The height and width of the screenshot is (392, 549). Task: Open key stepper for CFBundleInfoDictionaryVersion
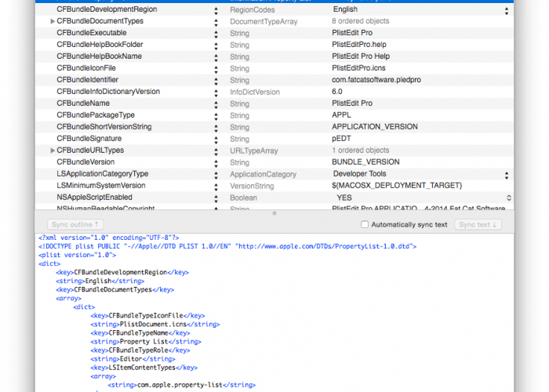216,93
